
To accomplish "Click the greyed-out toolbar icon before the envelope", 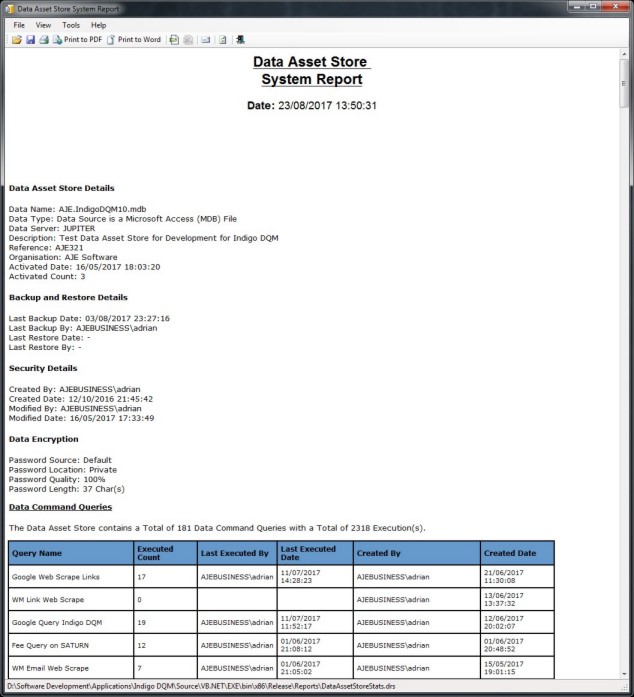I will (188, 40).
